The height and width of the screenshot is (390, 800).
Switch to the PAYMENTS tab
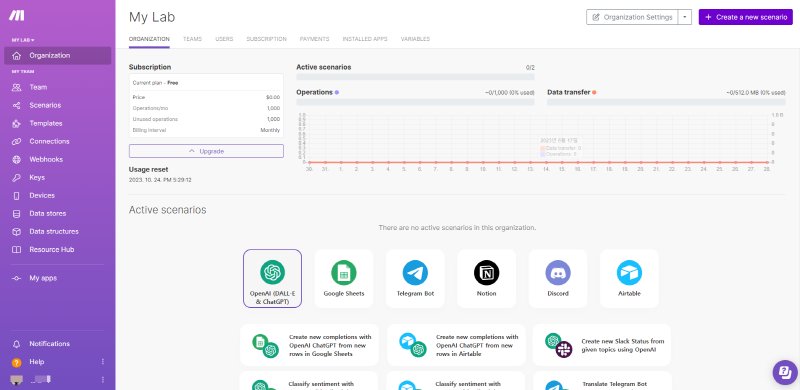[314, 39]
